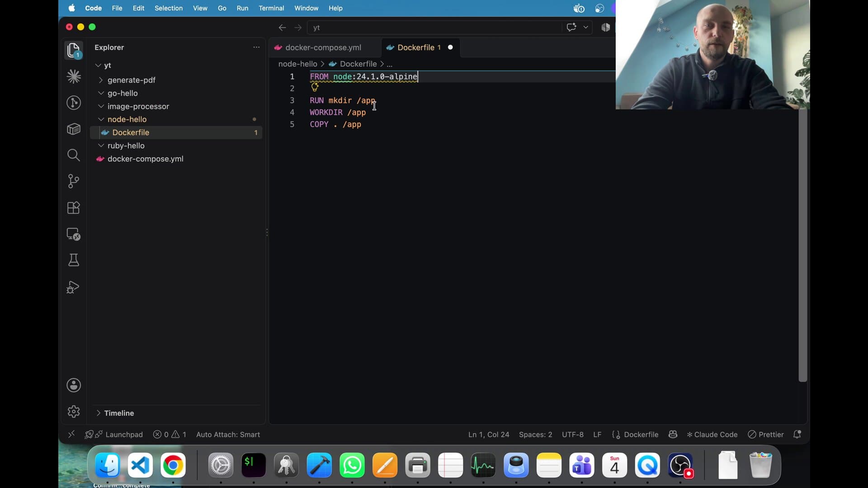The width and height of the screenshot is (868, 488).
Task: Click the Claude Code status bar button
Action: (712, 434)
